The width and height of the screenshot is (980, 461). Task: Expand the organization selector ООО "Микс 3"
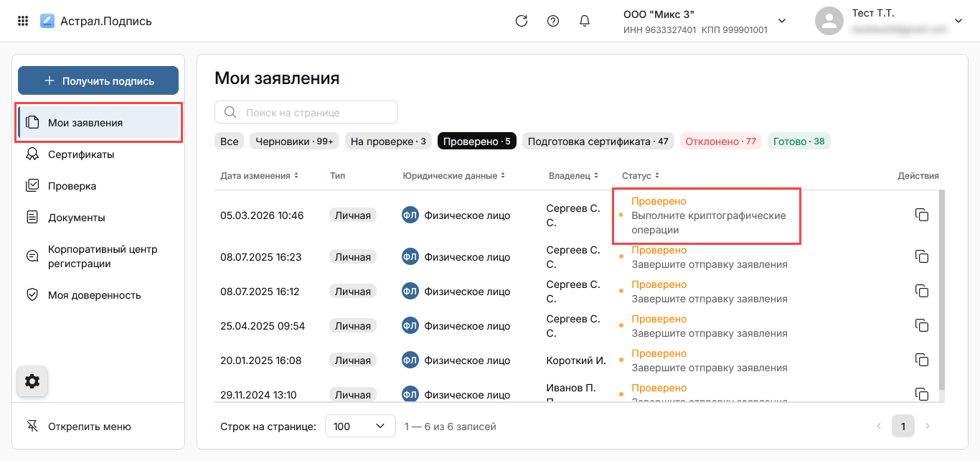782,22
